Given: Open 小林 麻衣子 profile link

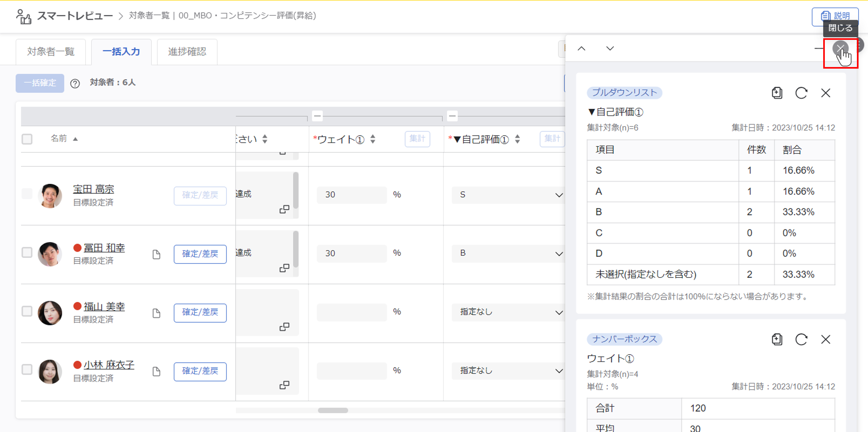Looking at the screenshot, I should (109, 365).
